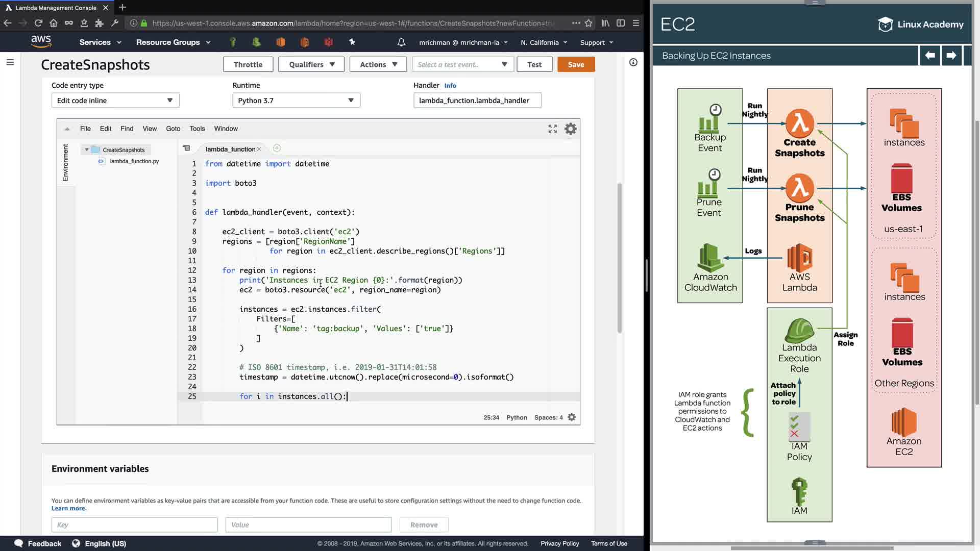
Task: Open AWS notifications bell
Action: [401, 42]
